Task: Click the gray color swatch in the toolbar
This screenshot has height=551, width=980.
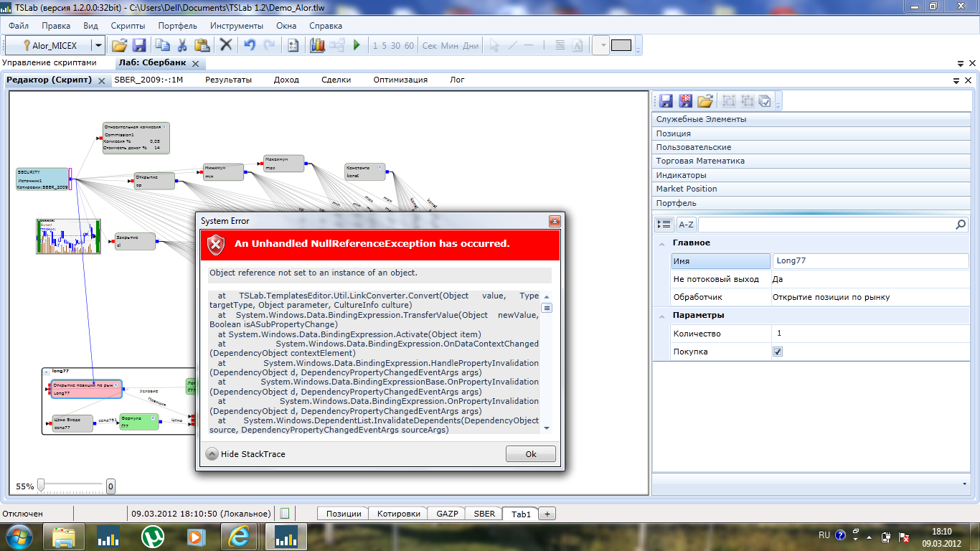Action: pyautogui.click(x=621, y=45)
